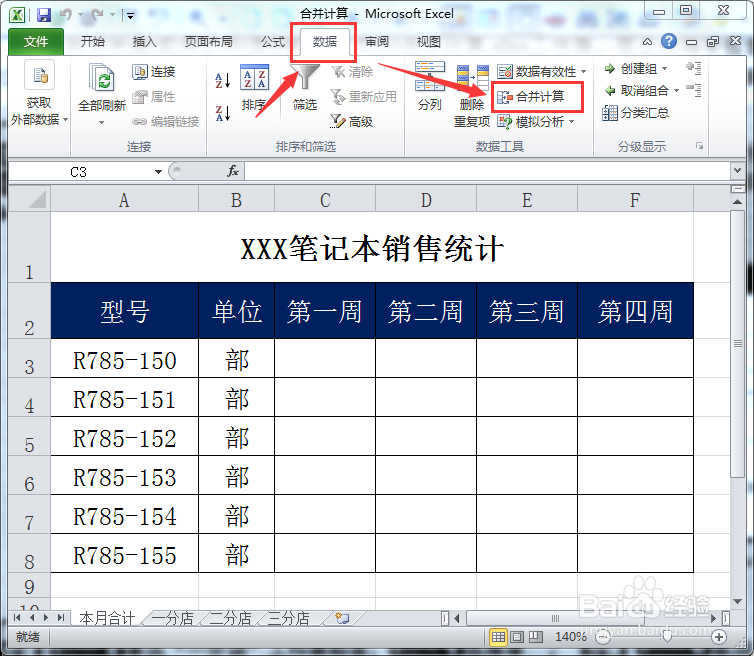754x656 pixels.
Task: Switch to the 页面布局 tab
Action: click(x=208, y=42)
